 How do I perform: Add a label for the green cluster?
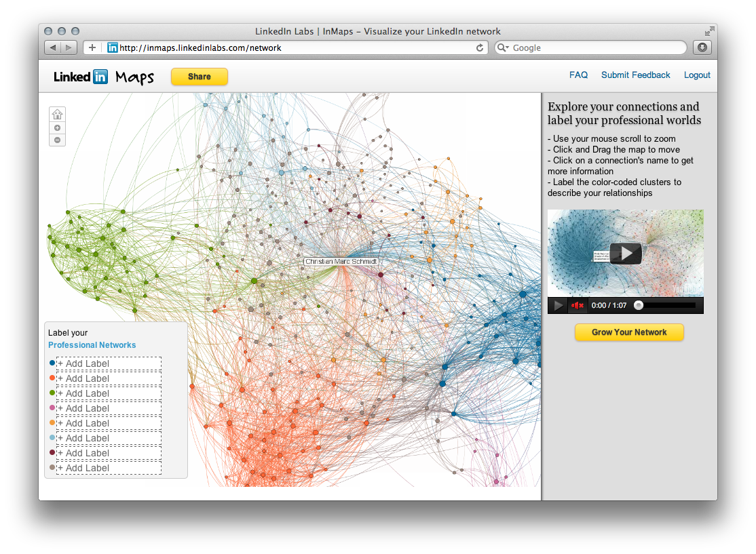pyautogui.click(x=107, y=393)
